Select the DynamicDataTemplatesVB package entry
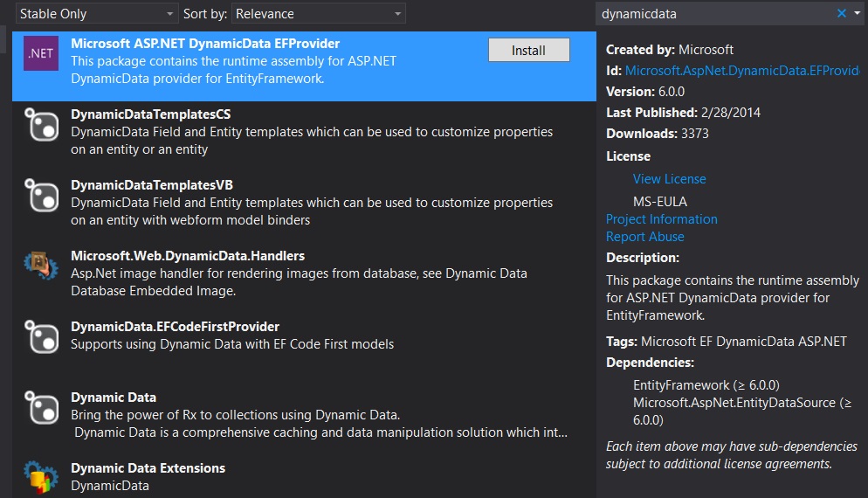Screen dimensions: 868x498 click(304, 202)
